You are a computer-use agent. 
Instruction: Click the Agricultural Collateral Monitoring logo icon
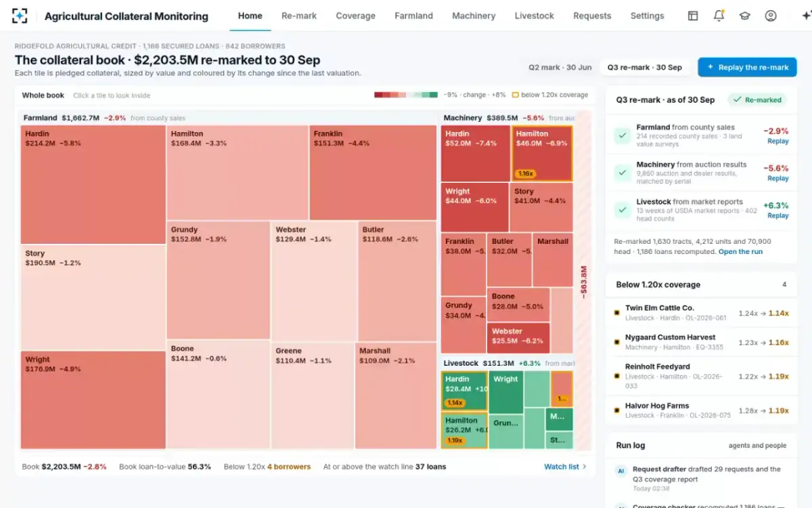coord(20,16)
